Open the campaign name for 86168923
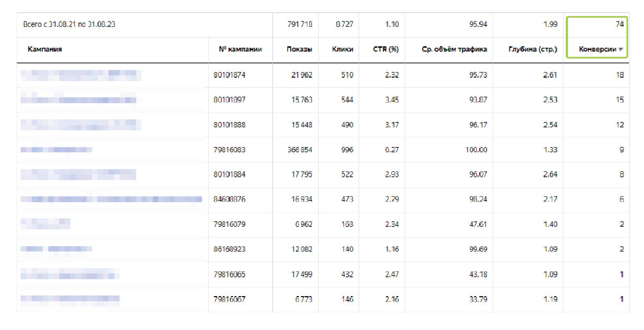Screen dimensions: 644x330 [56, 249]
